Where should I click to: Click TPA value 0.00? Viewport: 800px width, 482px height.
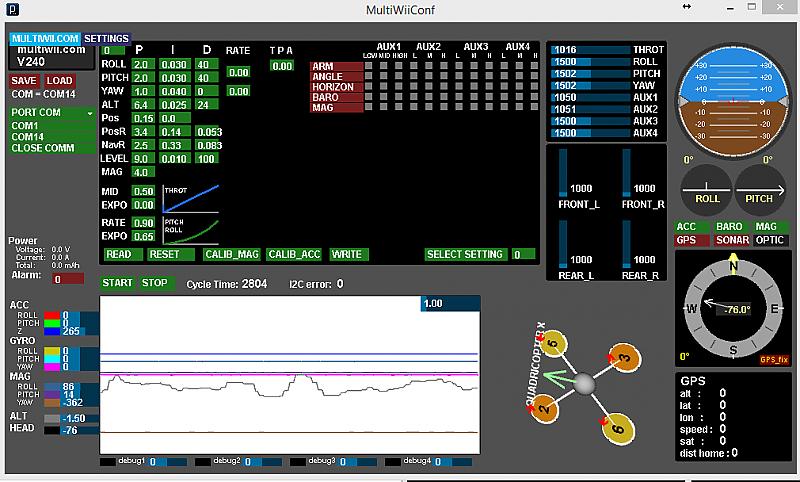(x=282, y=66)
